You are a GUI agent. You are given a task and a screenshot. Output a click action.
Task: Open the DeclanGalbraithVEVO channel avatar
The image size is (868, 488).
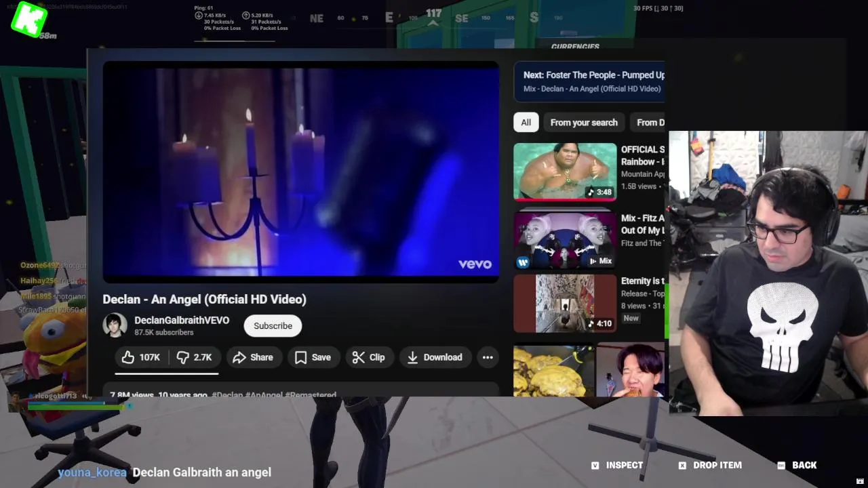pyautogui.click(x=115, y=325)
